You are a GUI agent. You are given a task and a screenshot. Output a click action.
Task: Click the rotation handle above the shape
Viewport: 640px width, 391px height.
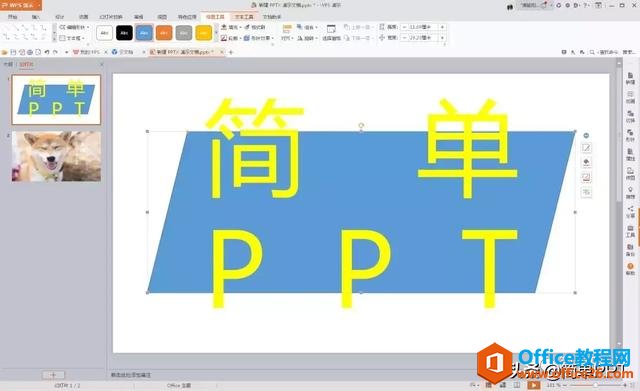(361, 125)
